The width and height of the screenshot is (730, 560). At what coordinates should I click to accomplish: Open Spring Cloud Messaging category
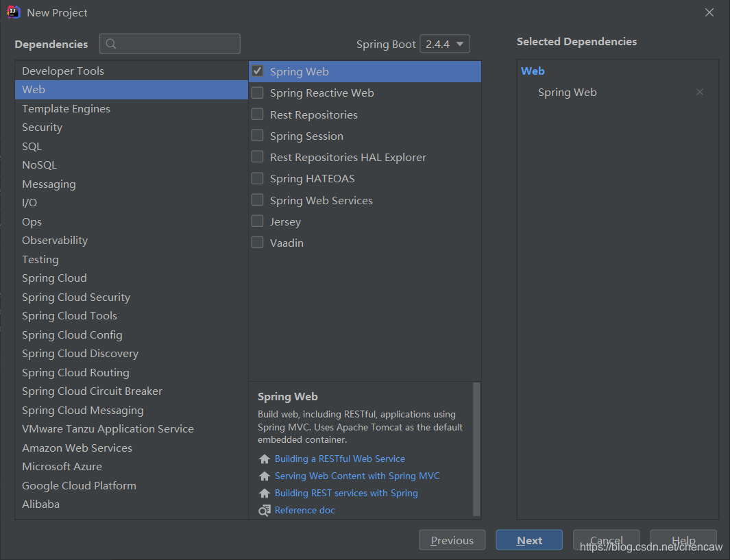(132, 410)
